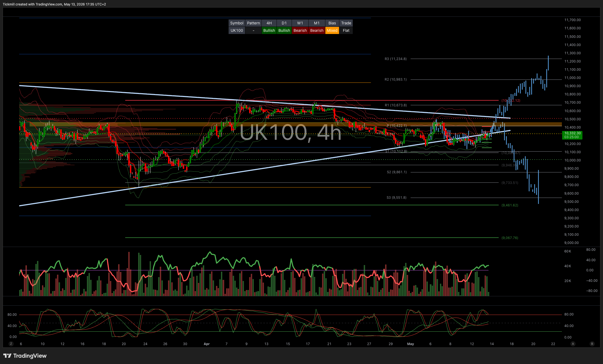Select the Bearish cell under M1

[317, 30]
